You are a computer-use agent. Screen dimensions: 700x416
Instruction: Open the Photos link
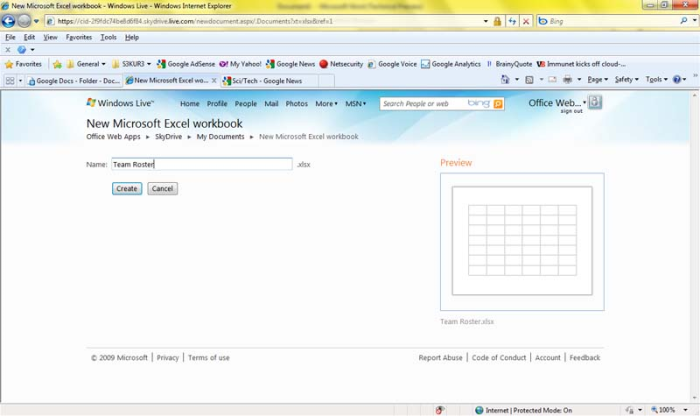pos(297,104)
